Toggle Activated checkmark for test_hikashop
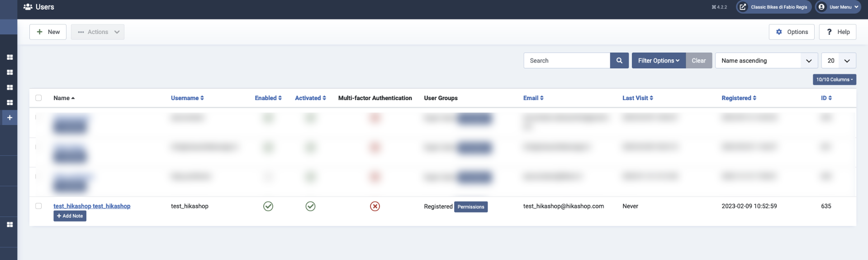The image size is (868, 260). click(310, 207)
